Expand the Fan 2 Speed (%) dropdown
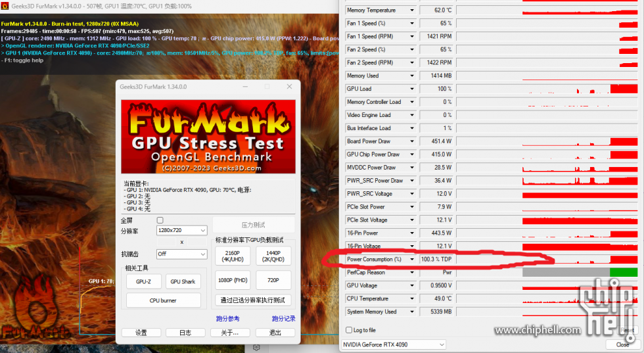This screenshot has width=644, height=353. tap(412, 50)
